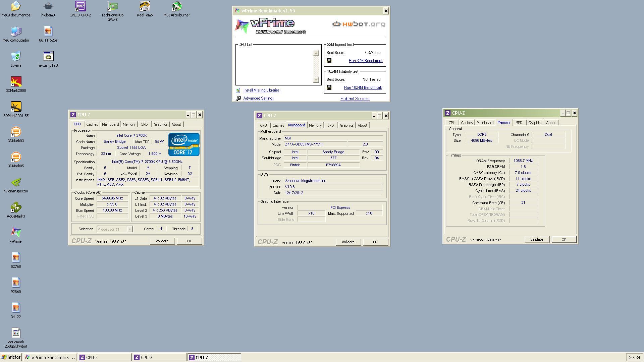Switch to Mainboard tab in right CPU-Z

(x=485, y=123)
